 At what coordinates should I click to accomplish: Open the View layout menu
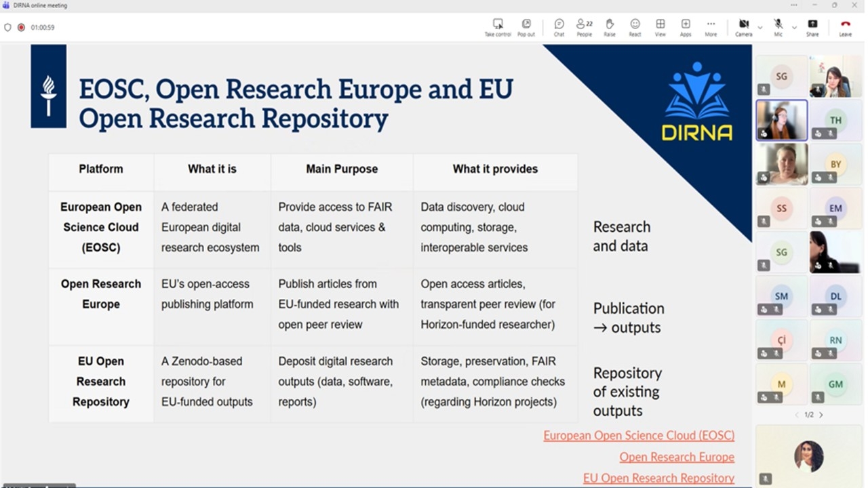(x=660, y=26)
